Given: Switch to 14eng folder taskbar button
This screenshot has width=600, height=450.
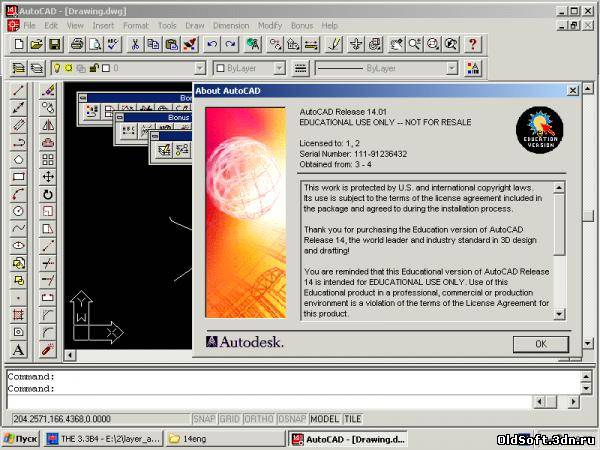Looking at the screenshot, I should click(225, 439).
